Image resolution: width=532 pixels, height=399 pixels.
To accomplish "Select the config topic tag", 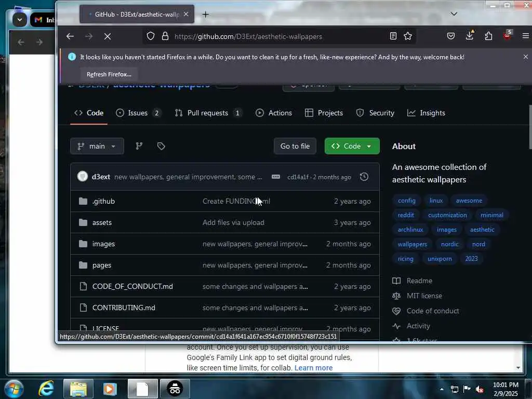I will (x=406, y=201).
